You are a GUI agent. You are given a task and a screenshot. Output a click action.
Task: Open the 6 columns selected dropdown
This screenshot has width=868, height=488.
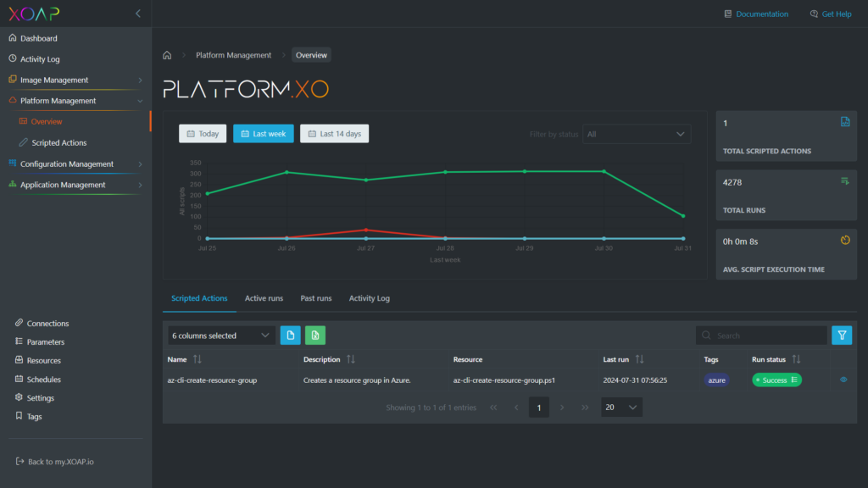click(x=221, y=335)
